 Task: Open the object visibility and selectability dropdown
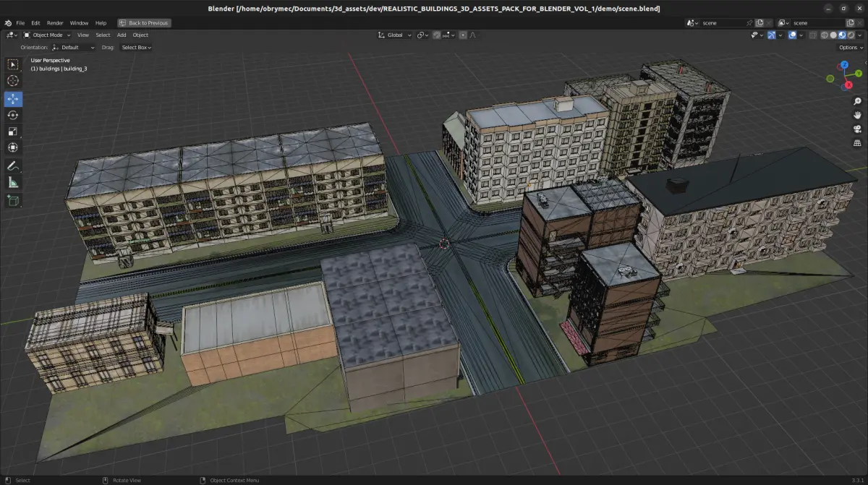click(x=757, y=35)
